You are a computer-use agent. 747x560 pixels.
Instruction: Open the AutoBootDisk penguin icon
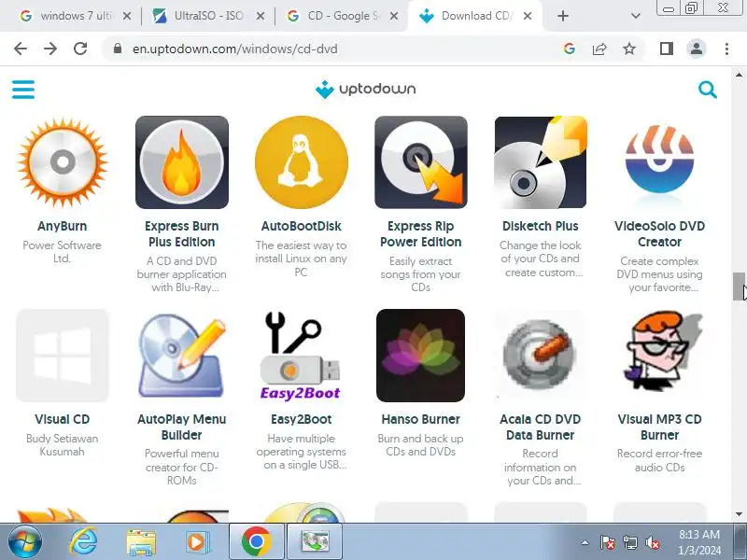301,161
